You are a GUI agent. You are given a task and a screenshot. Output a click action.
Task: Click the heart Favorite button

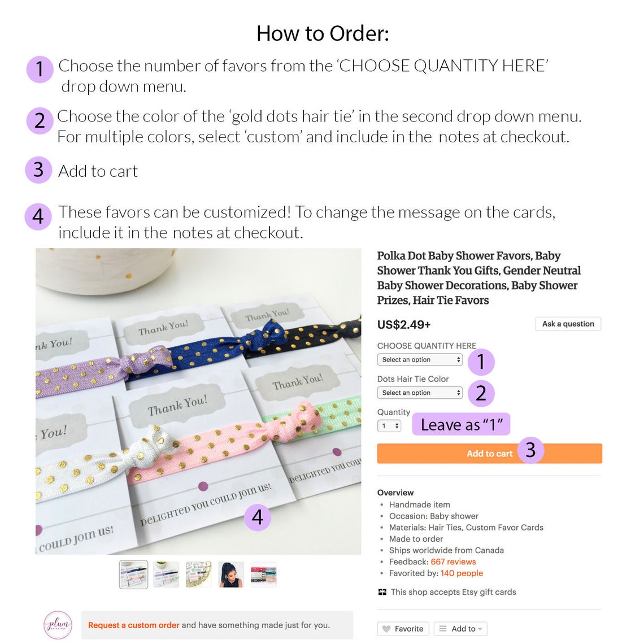tap(403, 628)
